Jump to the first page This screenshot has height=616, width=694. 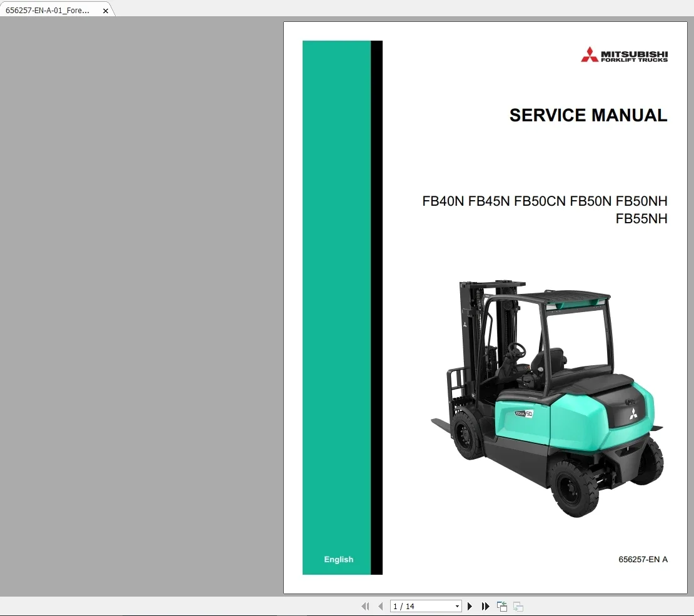(x=365, y=606)
